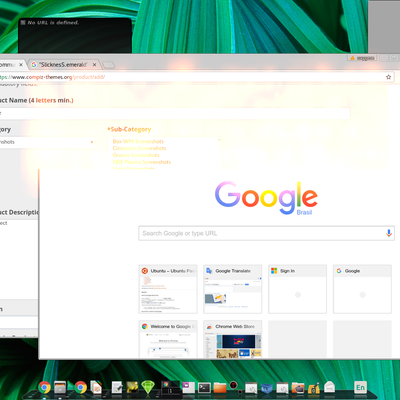Bookmark the page with the star icon

click(x=388, y=77)
